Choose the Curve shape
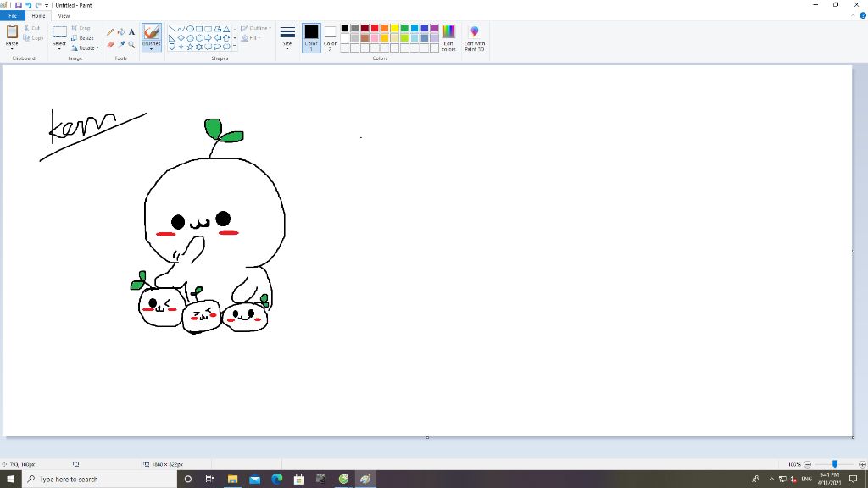This screenshot has width=868, height=488. tap(181, 29)
